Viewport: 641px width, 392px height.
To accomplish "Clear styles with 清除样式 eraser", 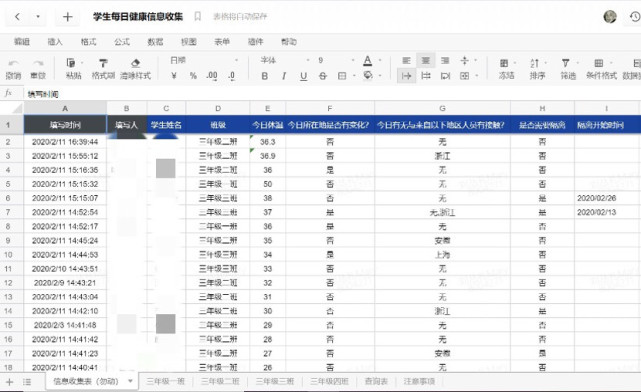I will coord(135,68).
